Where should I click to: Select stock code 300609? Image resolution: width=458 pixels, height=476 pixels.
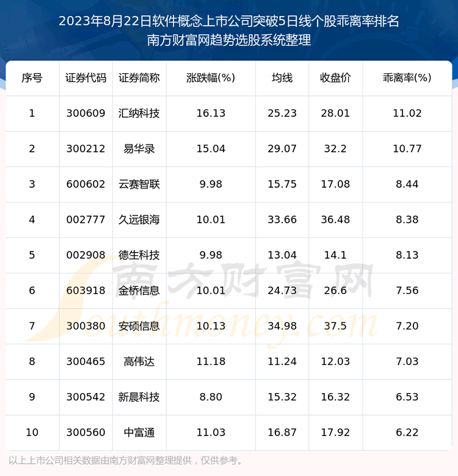[85, 114]
